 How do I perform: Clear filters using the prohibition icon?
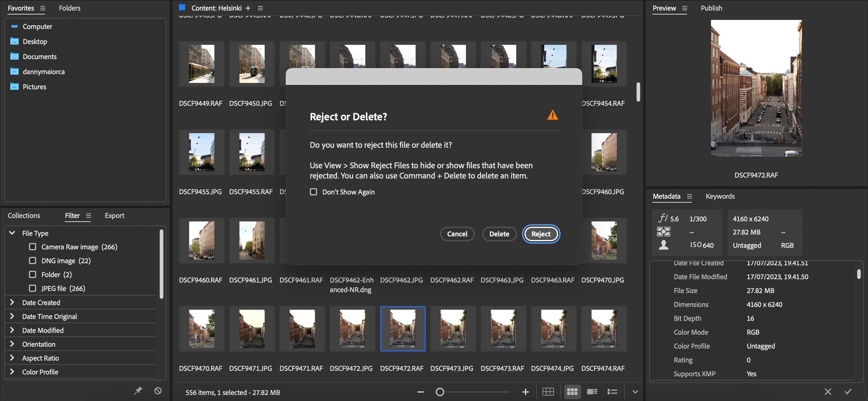(158, 391)
